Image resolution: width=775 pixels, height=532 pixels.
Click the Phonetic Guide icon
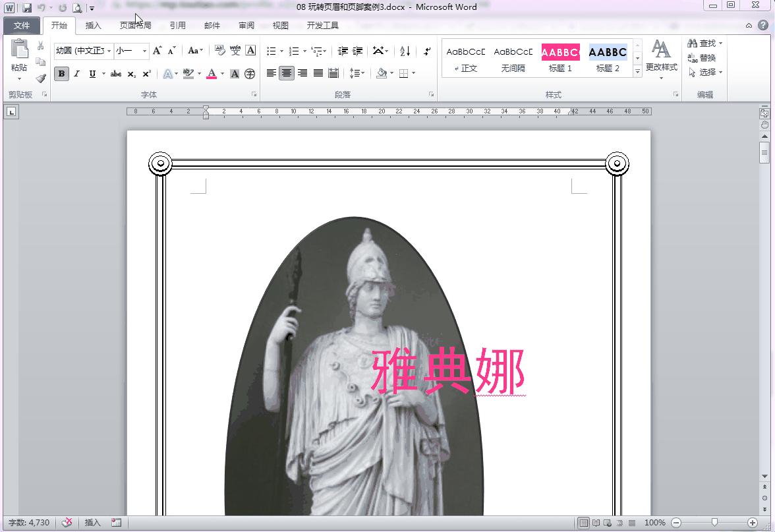click(x=236, y=51)
